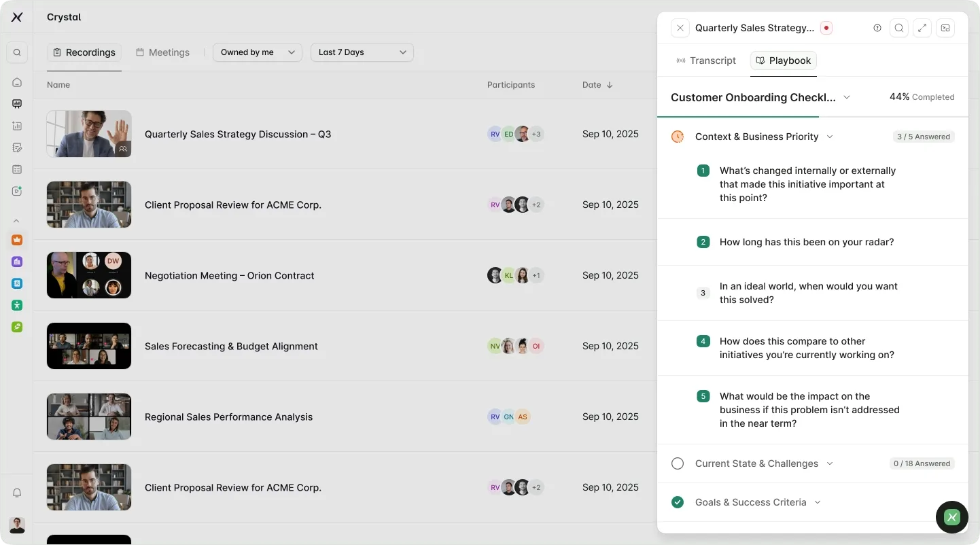The image size is (980, 545).
Task: Click green check beside Goals & Success Criteria
Action: (678, 502)
